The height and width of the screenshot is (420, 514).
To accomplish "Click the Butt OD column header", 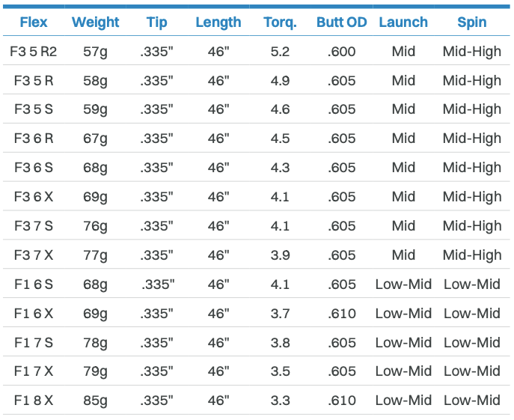I will point(342,22).
